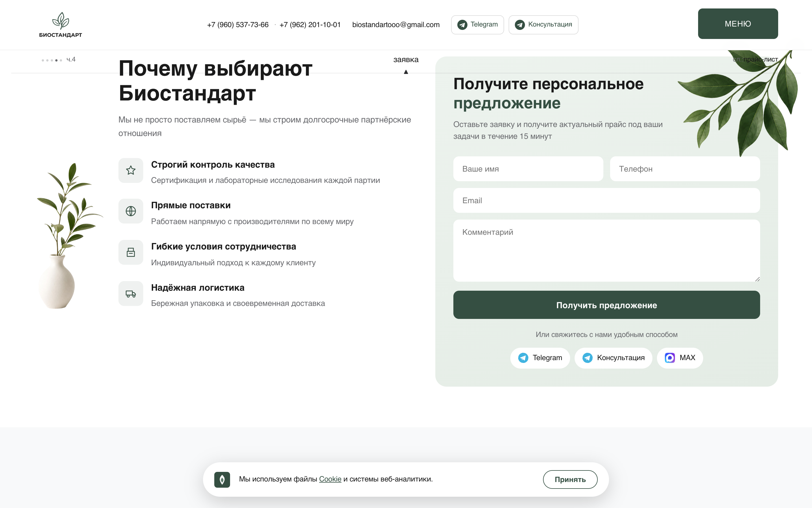
Task: Click the Консультация paper-plane icon below the form
Action: coord(587,358)
